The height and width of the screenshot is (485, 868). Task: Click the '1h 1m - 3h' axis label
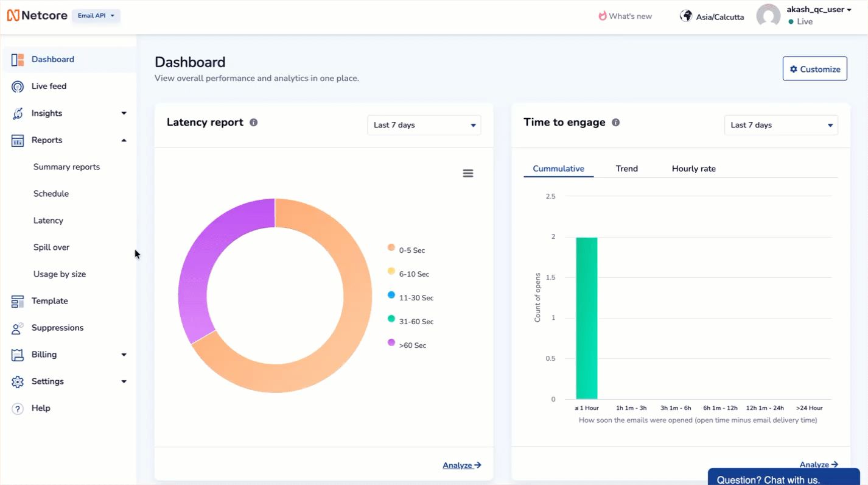pyautogui.click(x=631, y=408)
